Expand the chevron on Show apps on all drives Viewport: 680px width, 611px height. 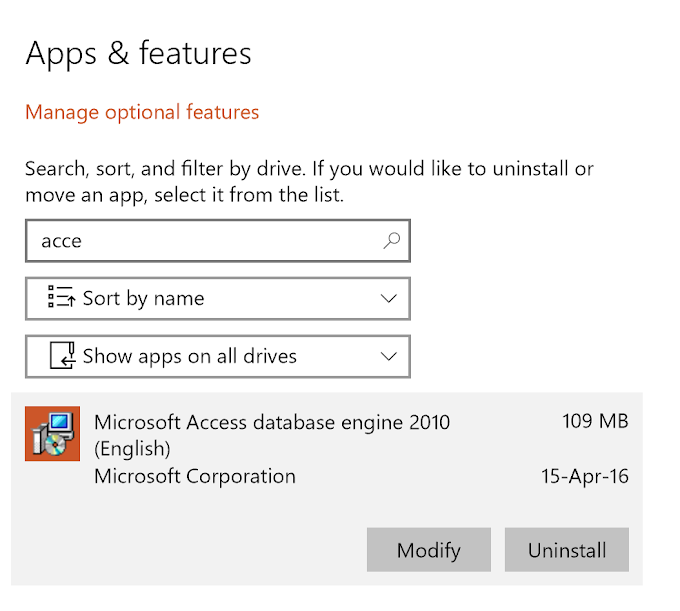click(x=389, y=356)
